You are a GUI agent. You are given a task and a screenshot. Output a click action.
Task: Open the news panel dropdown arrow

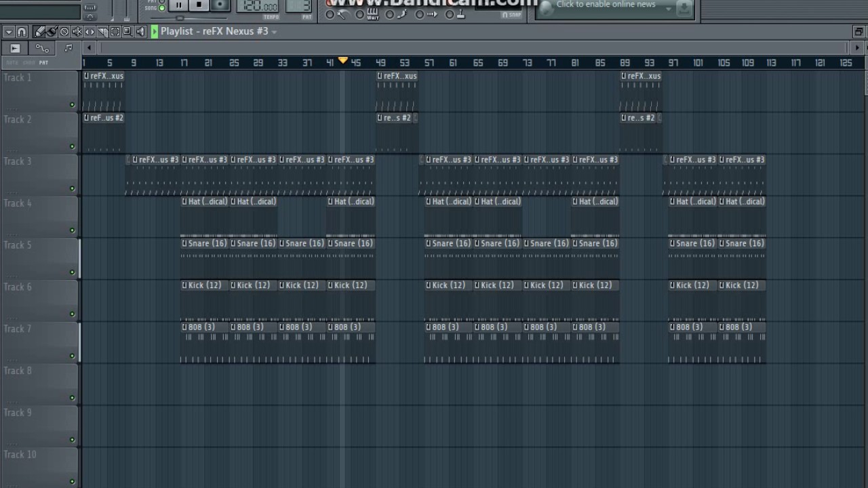[668, 8]
